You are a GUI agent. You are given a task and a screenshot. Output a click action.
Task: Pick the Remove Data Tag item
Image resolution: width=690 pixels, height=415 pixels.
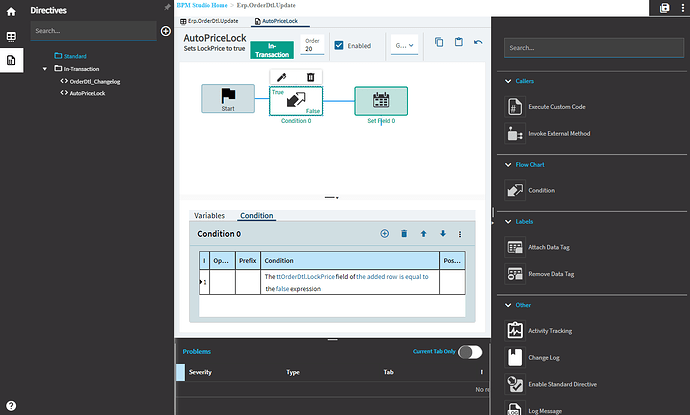(540, 274)
